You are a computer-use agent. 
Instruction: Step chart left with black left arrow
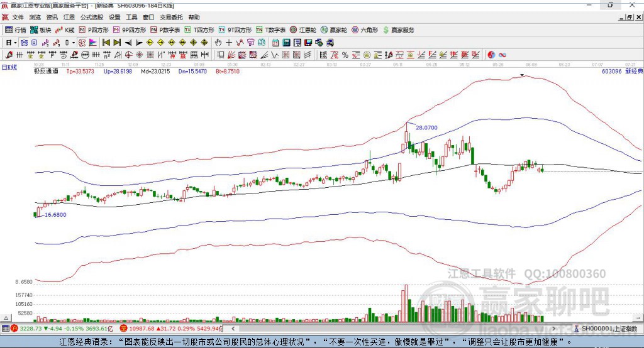(x=128, y=43)
